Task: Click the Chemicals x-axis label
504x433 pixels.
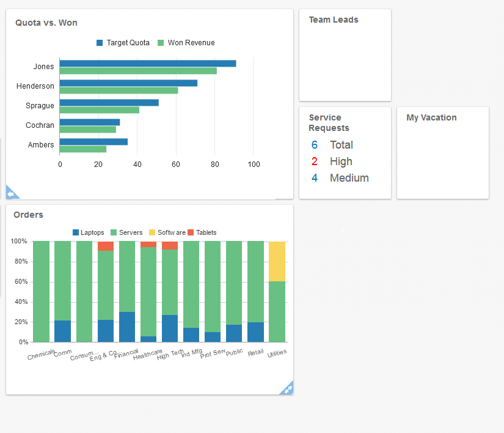Action: 41,355
